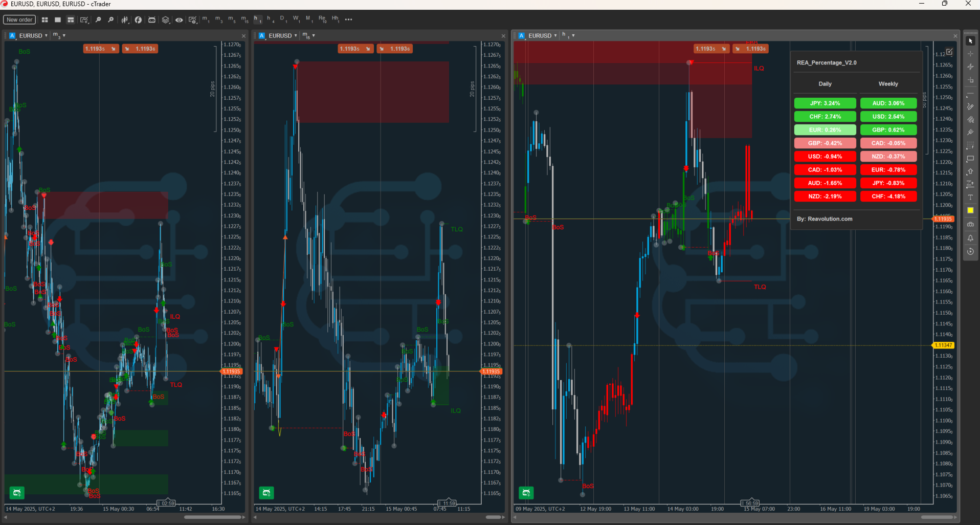Select m15 timeframe in toolbar
The height and width of the screenshot is (525, 980).
click(245, 19)
